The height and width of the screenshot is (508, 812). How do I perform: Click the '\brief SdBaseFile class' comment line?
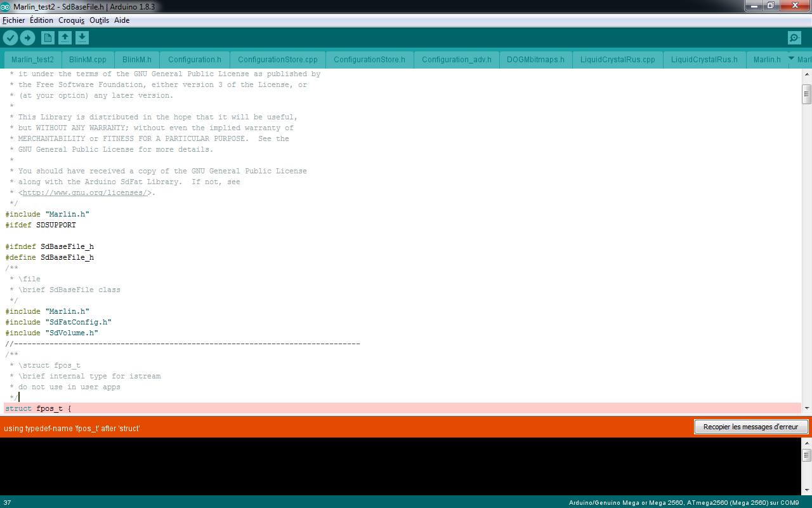(65, 290)
